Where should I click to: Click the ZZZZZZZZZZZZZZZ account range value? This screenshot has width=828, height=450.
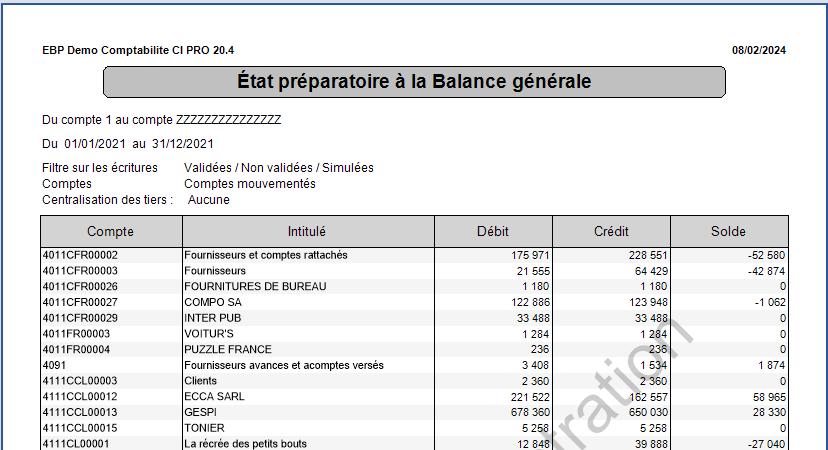[228, 120]
